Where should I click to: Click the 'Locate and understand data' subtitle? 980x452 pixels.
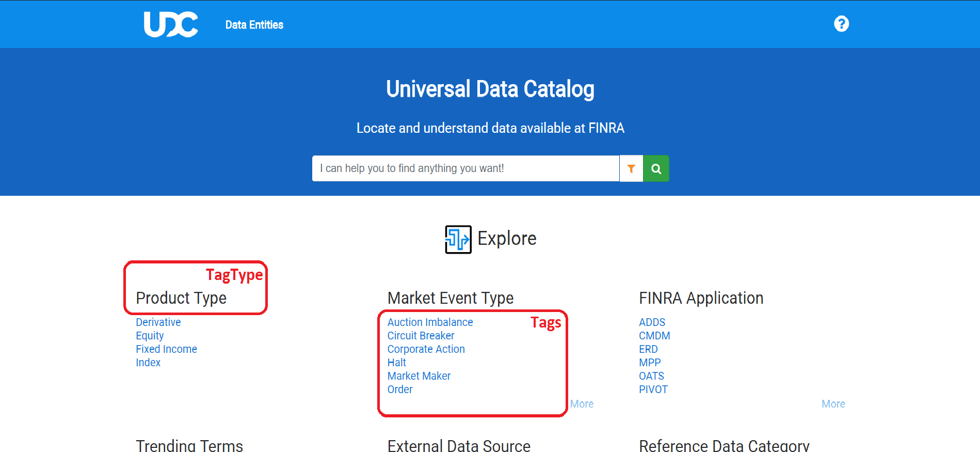[x=490, y=128]
